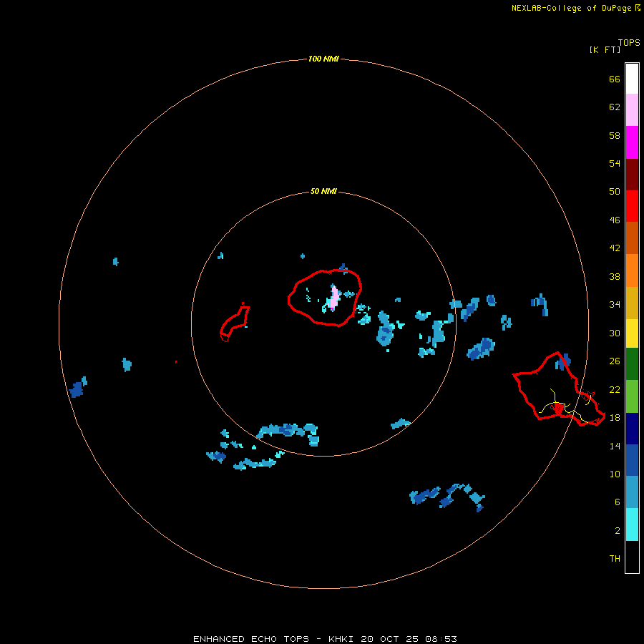Viewport: 644px width, 644px height.
Task: Click the [K FT] units label
Action: click(605, 49)
